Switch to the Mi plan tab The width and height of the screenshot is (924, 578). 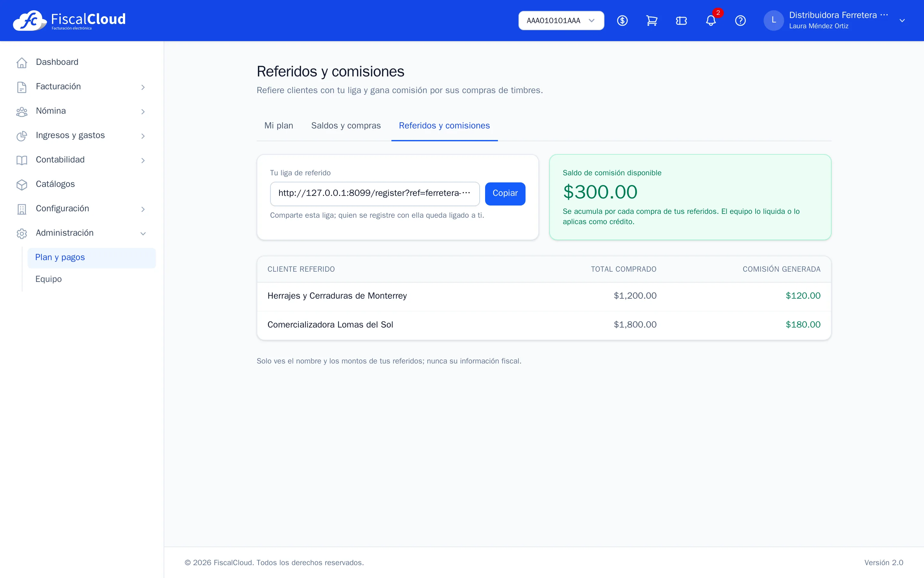pos(279,126)
